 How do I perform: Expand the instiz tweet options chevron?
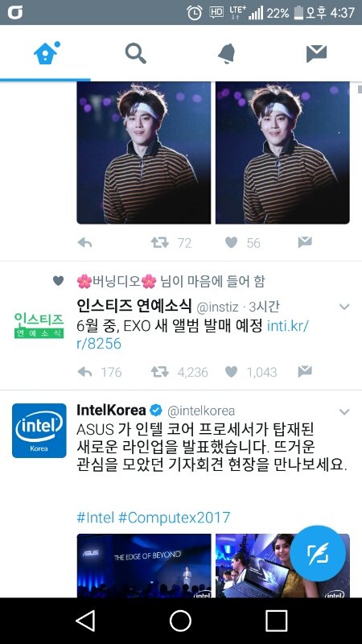coord(344,307)
